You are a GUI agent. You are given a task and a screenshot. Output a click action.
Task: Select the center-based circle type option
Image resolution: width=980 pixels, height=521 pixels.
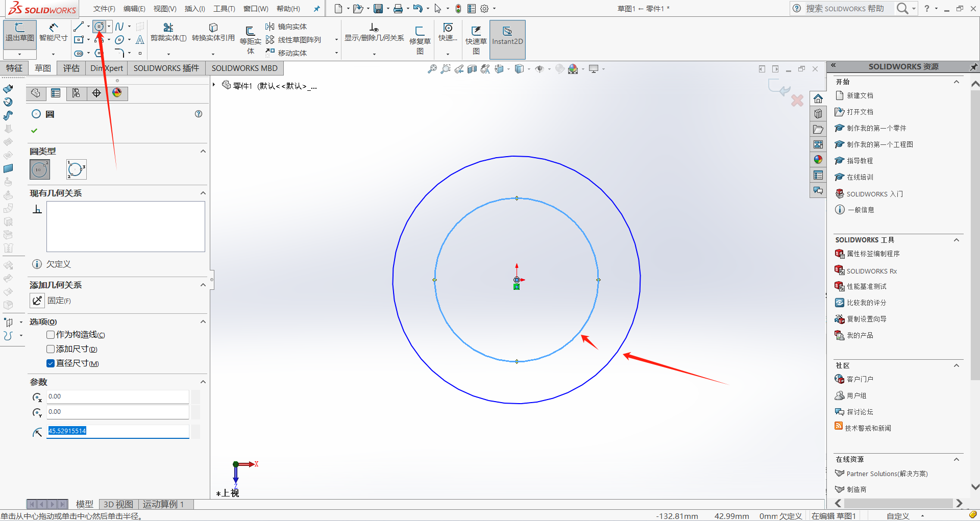(x=40, y=169)
